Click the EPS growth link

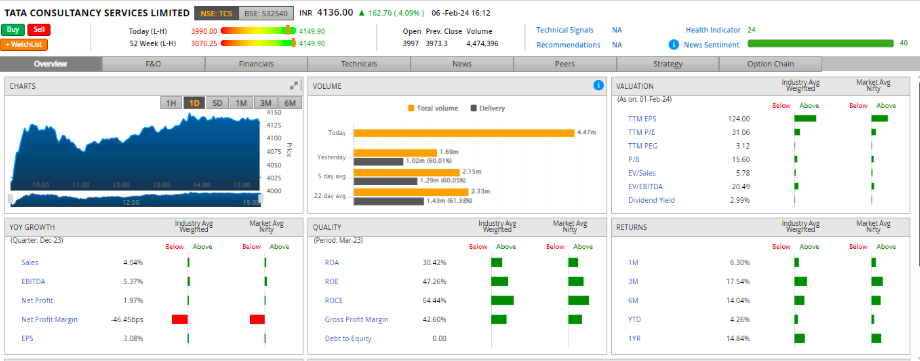point(27,339)
